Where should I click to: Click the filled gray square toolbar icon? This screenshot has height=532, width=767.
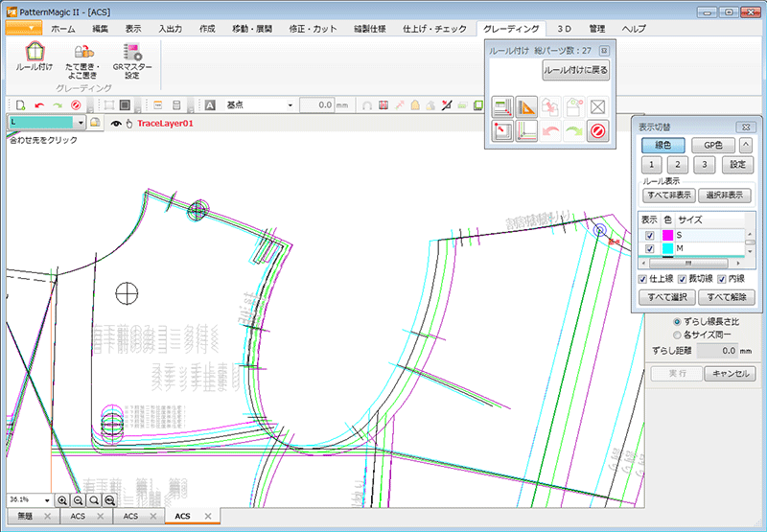coord(126,105)
